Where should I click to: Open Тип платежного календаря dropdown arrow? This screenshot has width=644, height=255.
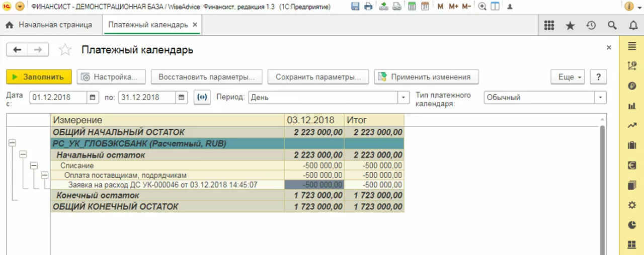pyautogui.click(x=601, y=97)
